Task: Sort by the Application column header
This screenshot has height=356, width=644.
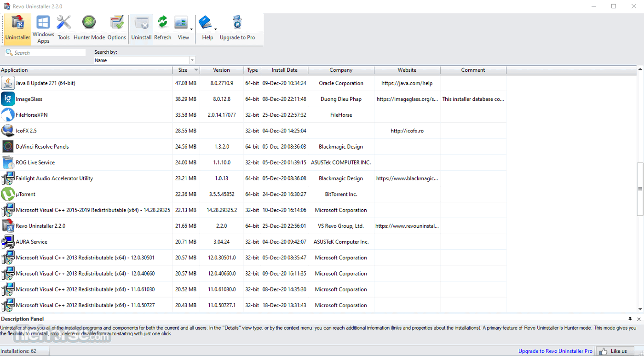Action: (x=86, y=70)
